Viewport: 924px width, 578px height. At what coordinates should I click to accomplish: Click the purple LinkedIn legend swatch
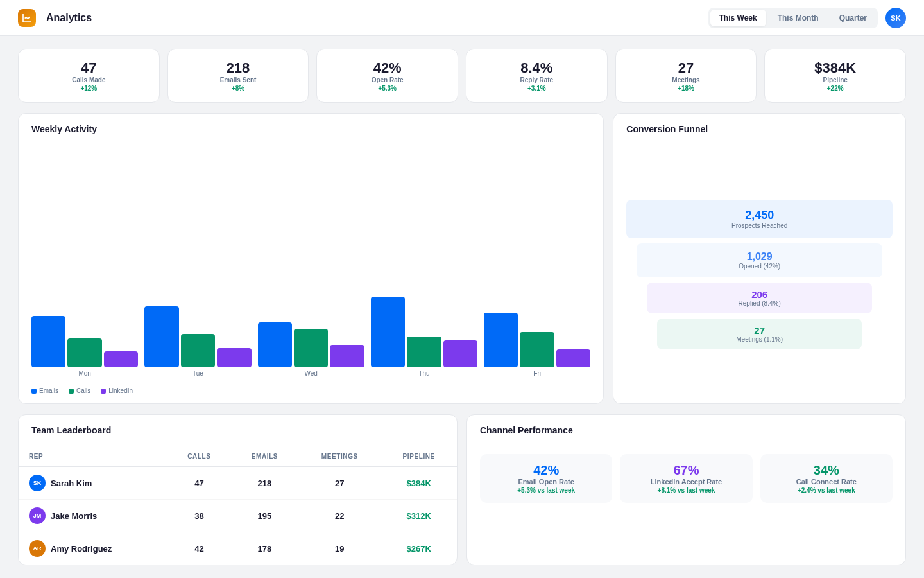click(103, 391)
